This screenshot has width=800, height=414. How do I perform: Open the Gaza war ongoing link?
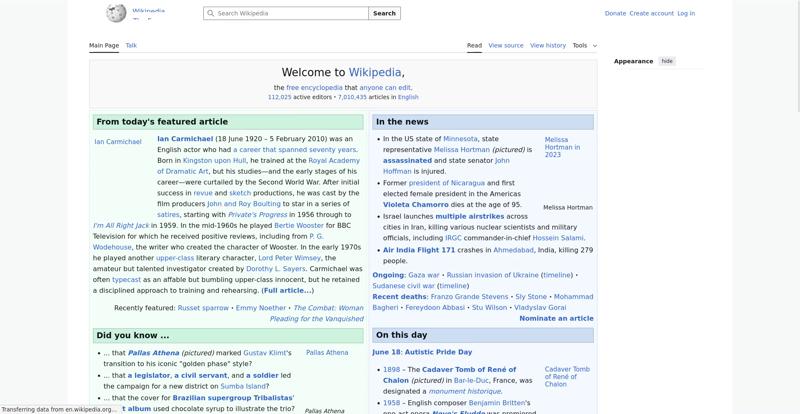423,275
